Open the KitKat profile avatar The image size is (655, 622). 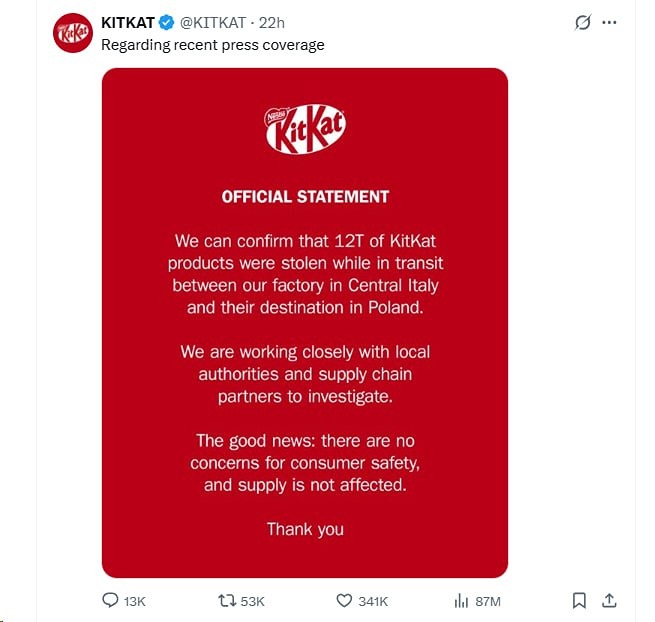click(x=72, y=32)
